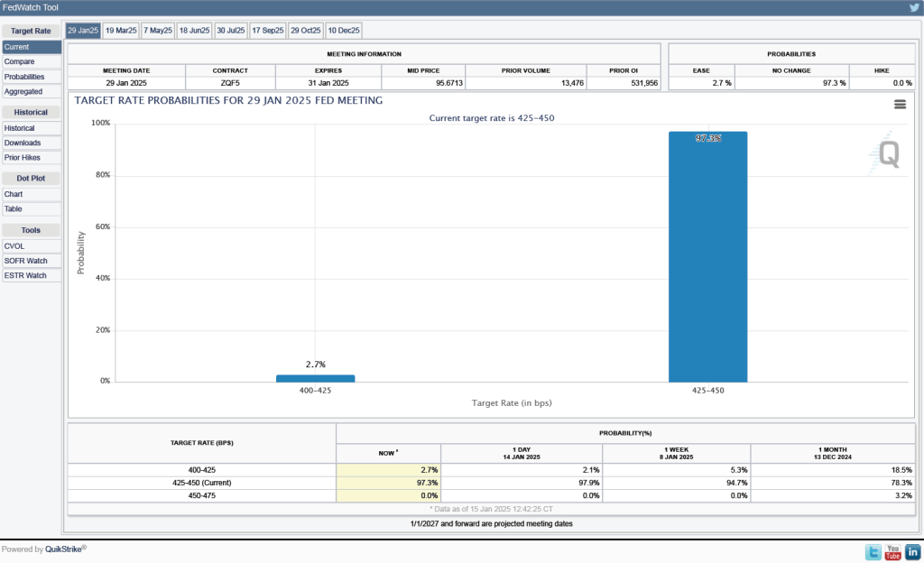Select the 19 Mar25 meeting tab
924x563 pixels.
coord(120,30)
